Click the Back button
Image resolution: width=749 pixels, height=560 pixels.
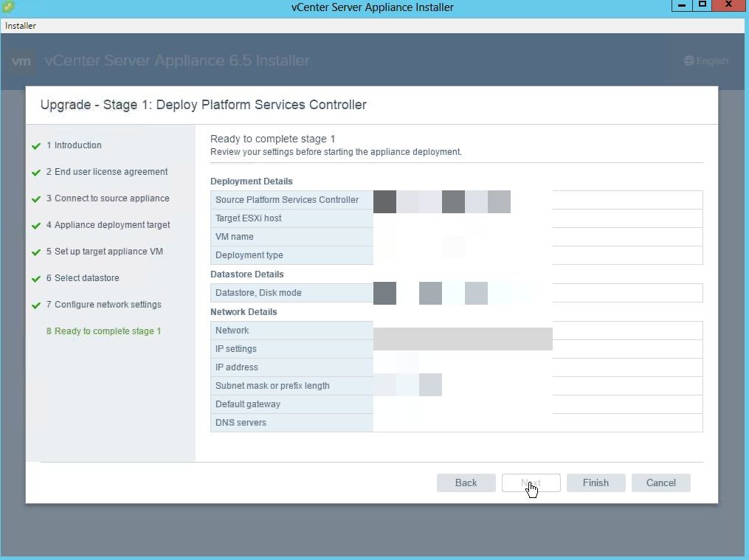466,483
